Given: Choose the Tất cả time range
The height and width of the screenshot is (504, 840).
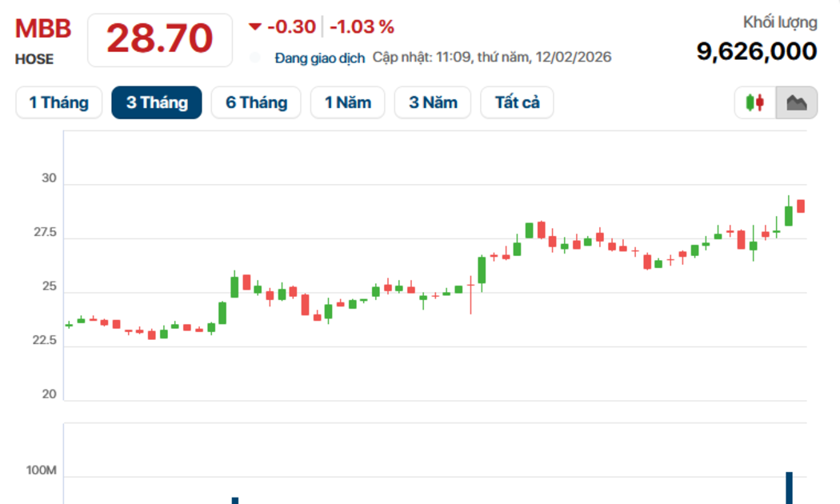Looking at the screenshot, I should pyautogui.click(x=517, y=102).
